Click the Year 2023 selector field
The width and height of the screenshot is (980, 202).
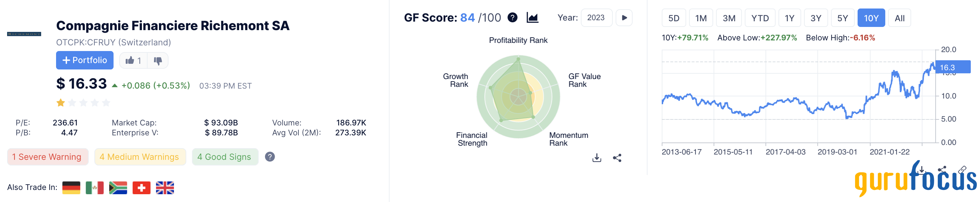pos(596,18)
